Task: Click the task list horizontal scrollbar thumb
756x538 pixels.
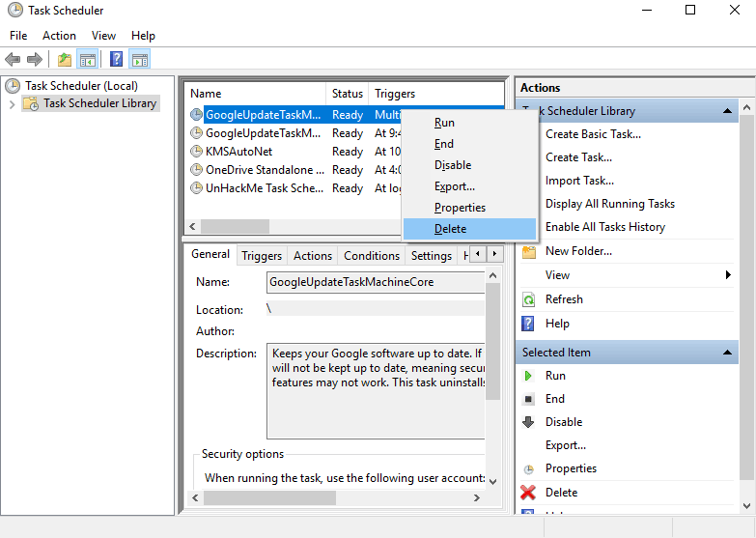Action: coord(236,226)
